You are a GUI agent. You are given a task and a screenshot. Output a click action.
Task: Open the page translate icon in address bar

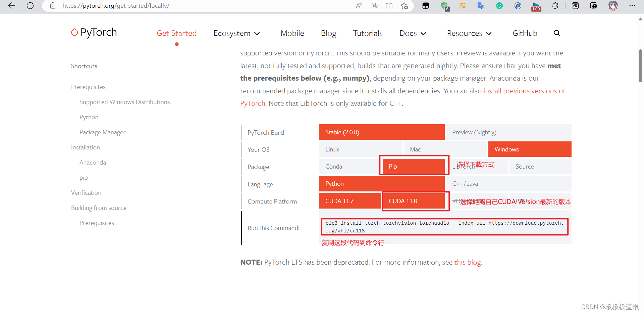pyautogui.click(x=374, y=6)
